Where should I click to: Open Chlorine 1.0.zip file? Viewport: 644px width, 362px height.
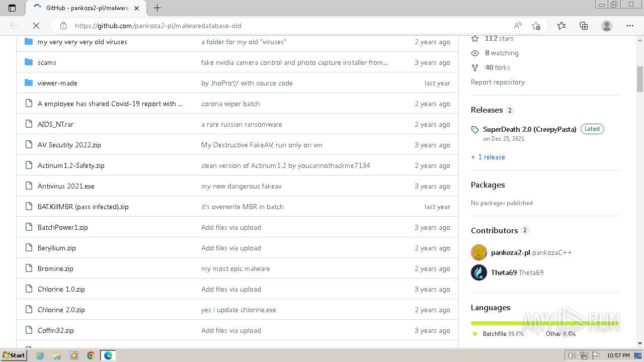tap(61, 289)
